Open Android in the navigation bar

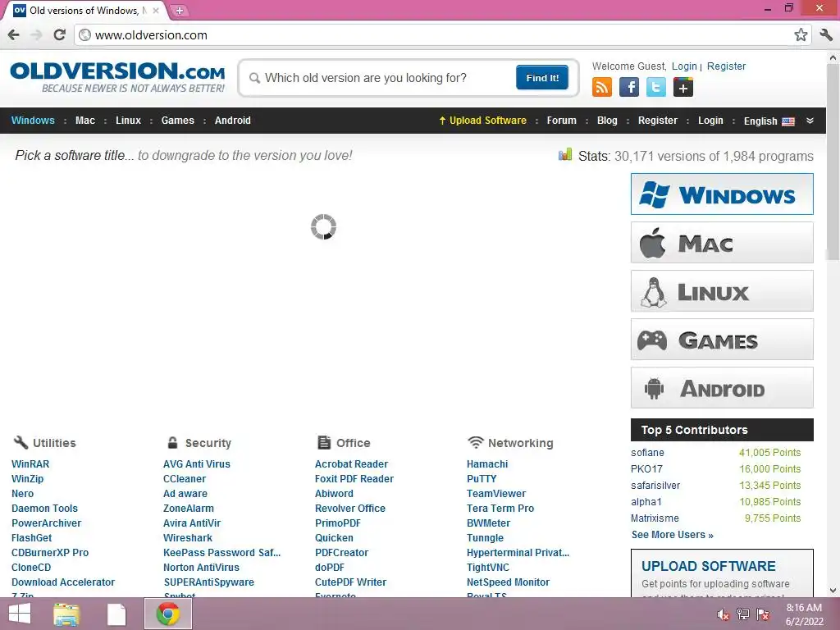click(x=232, y=121)
